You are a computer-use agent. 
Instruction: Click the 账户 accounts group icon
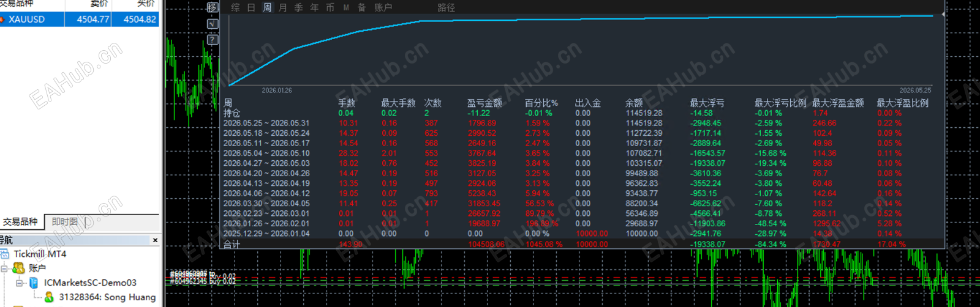[18, 268]
